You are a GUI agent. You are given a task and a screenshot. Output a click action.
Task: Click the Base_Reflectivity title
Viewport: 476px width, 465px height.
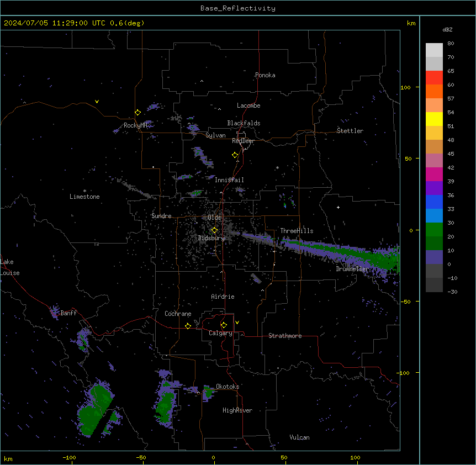(238, 8)
